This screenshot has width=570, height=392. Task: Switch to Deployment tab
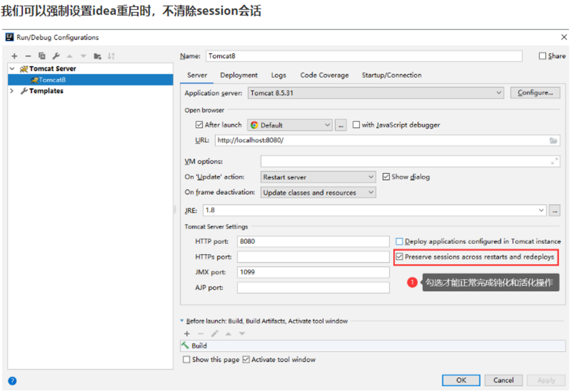click(239, 75)
